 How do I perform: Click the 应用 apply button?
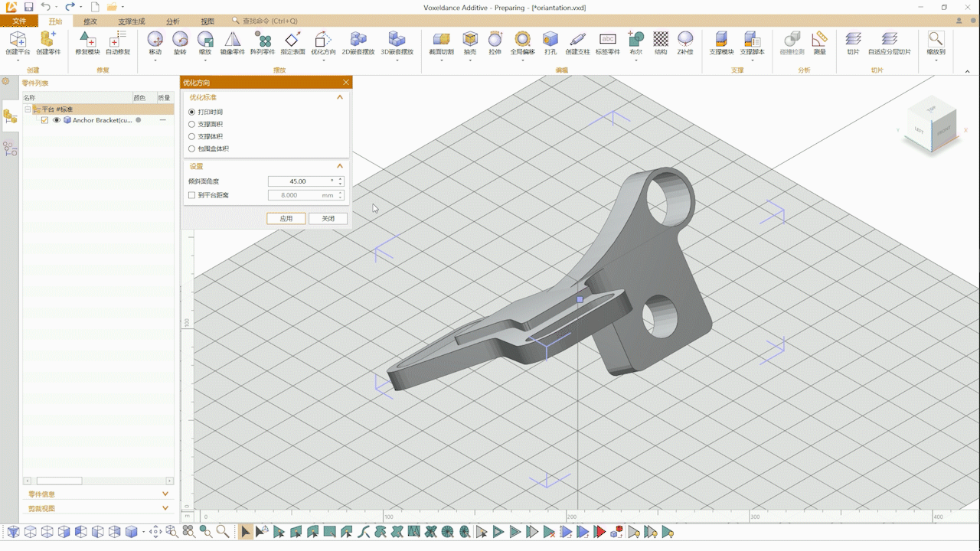tap(286, 218)
